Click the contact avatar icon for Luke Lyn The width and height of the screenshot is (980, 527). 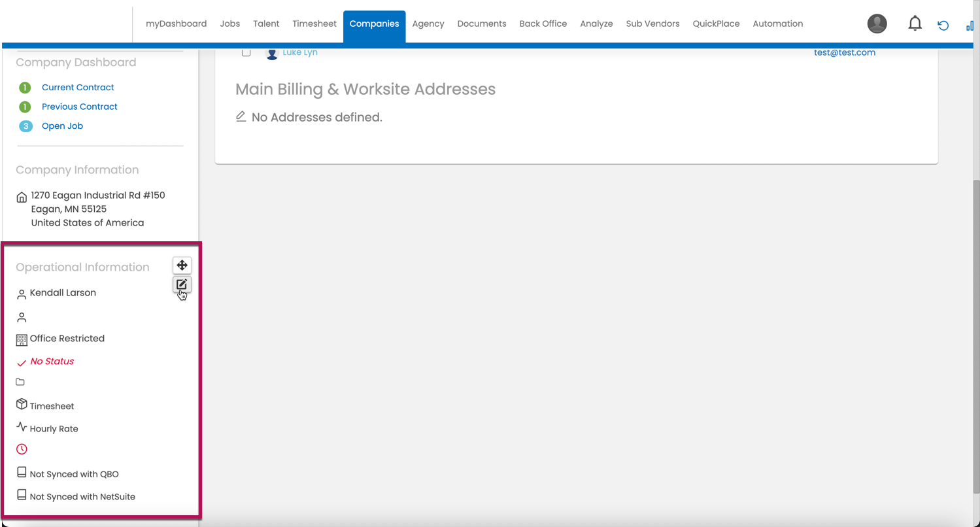pos(272,53)
